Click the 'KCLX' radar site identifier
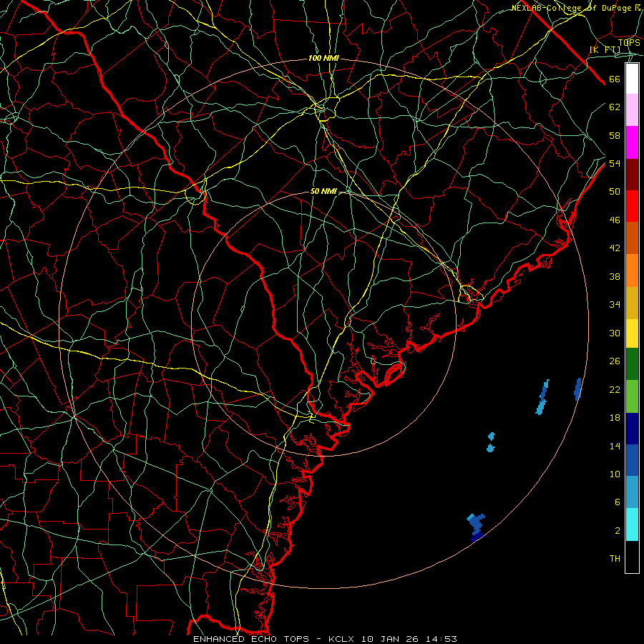 (x=343, y=639)
